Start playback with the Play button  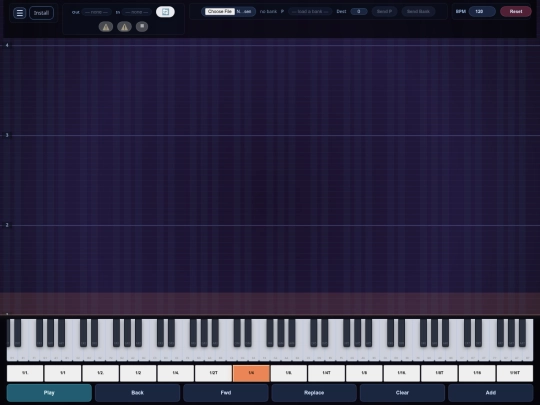click(49, 393)
